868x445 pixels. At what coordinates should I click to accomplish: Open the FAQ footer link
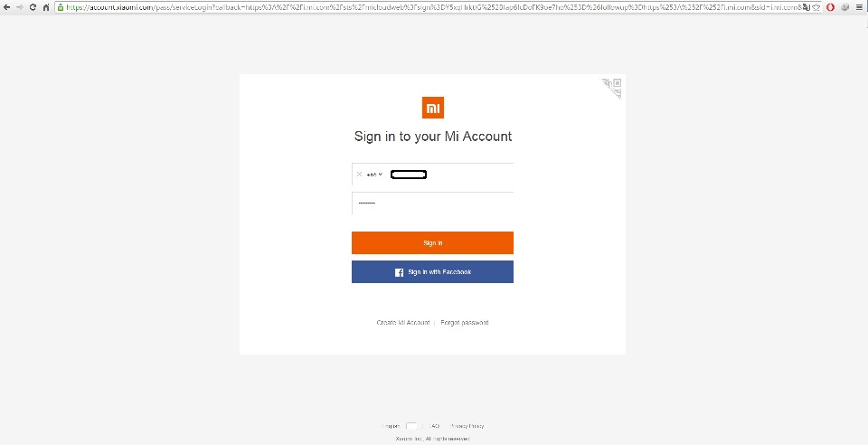pos(435,426)
